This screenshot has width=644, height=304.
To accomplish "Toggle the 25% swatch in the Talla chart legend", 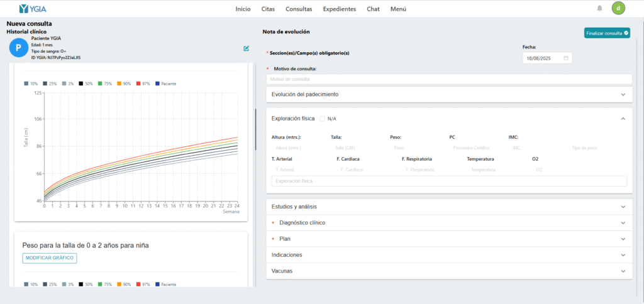I will pos(45,84).
